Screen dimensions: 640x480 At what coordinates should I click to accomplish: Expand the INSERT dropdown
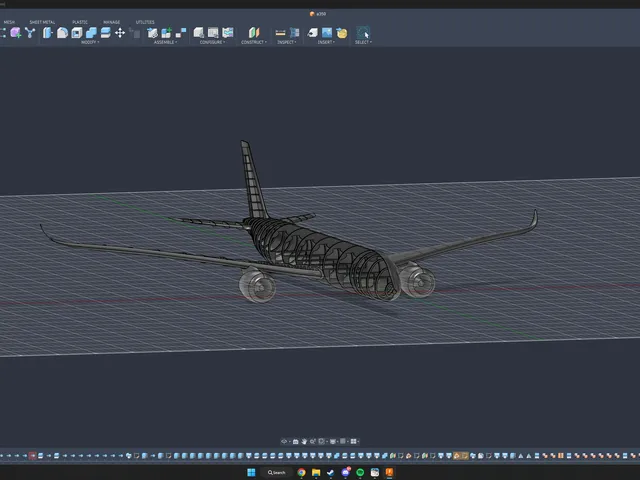click(326, 42)
